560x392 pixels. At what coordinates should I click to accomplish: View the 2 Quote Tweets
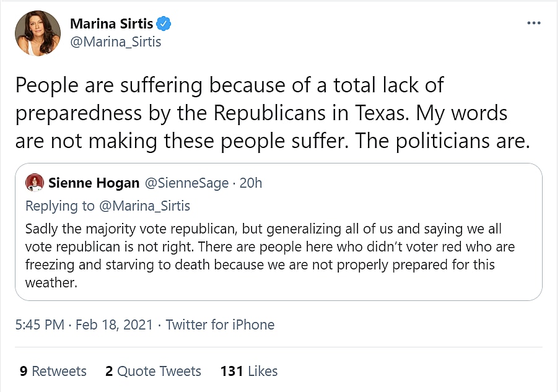point(153,371)
